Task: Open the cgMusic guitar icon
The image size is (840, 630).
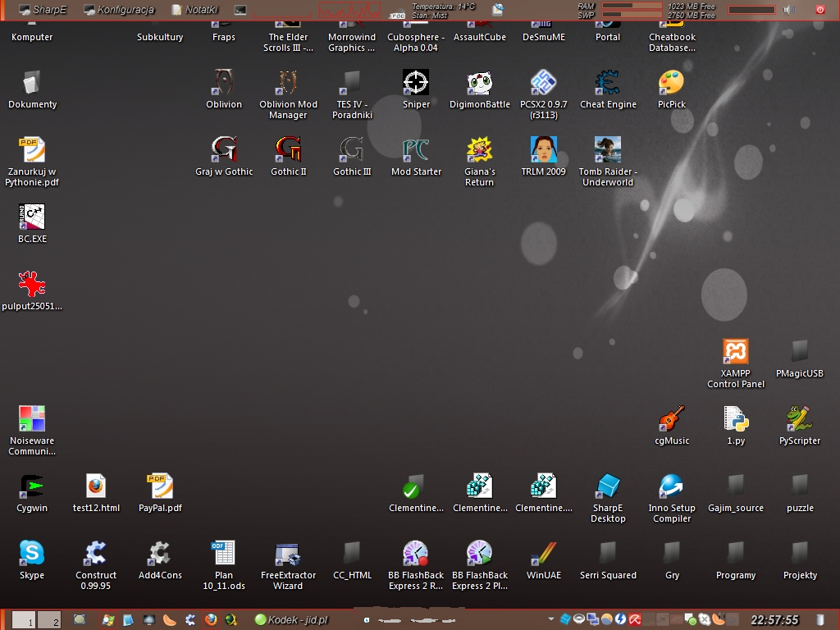Action: (672, 419)
